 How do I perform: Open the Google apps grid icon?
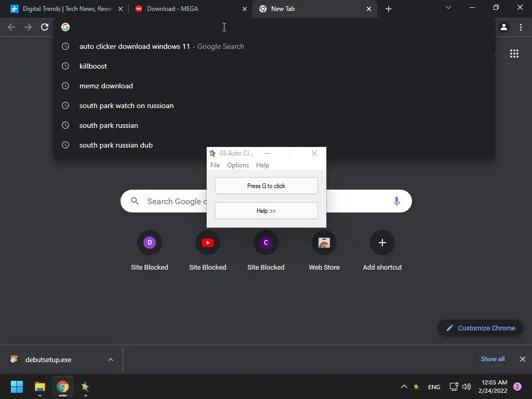click(x=514, y=54)
